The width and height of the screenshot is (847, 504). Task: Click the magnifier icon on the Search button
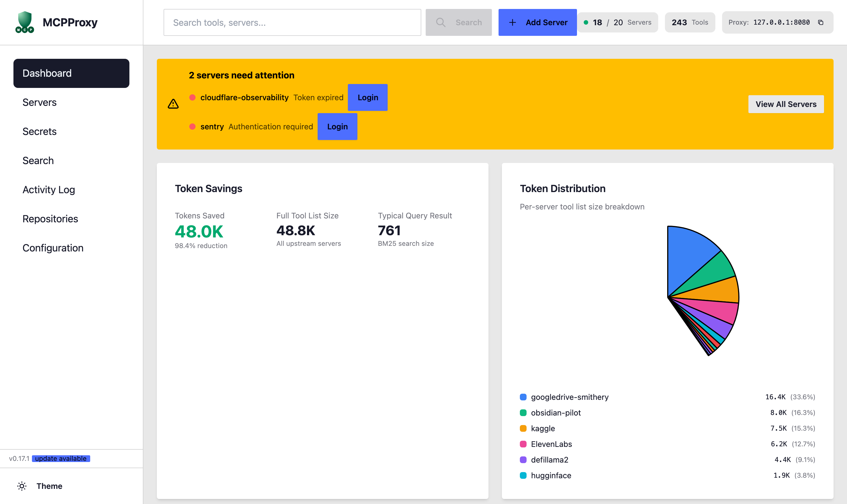(x=441, y=22)
